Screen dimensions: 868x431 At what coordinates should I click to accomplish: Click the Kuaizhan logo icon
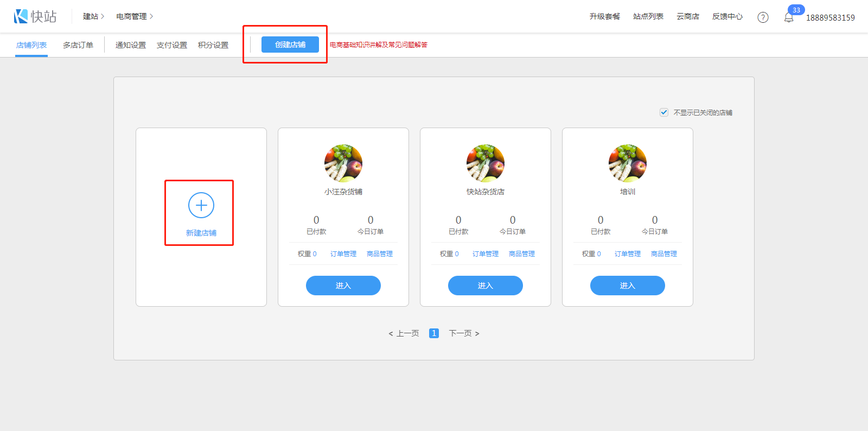21,16
